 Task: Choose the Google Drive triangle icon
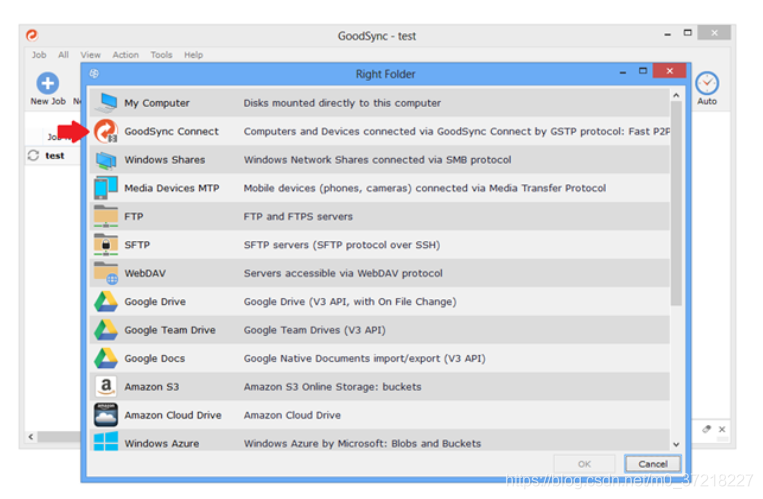(106, 301)
